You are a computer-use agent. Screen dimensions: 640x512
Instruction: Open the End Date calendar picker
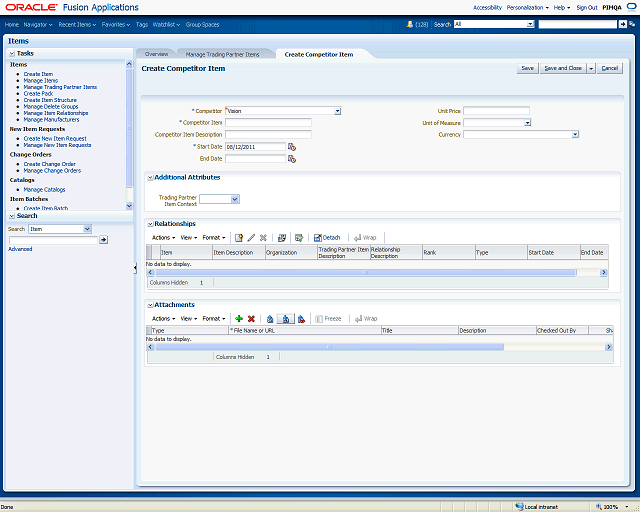(x=292, y=159)
